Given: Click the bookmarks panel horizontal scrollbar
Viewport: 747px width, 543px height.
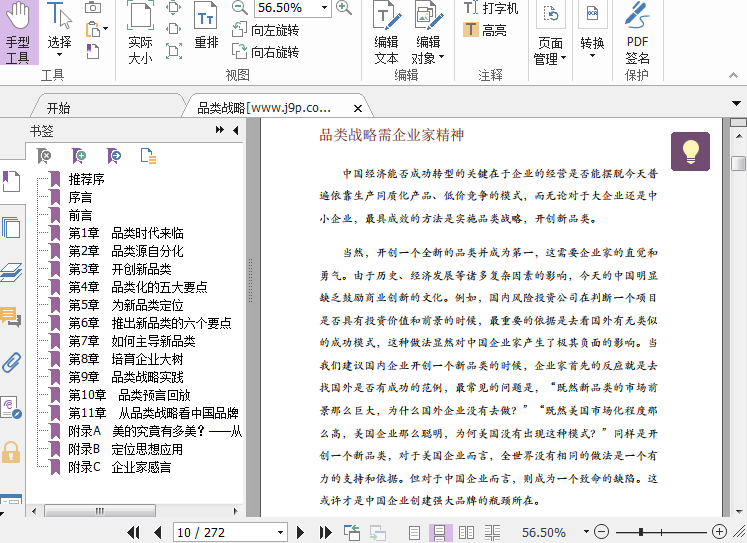Looking at the screenshot, I should click(100, 511).
